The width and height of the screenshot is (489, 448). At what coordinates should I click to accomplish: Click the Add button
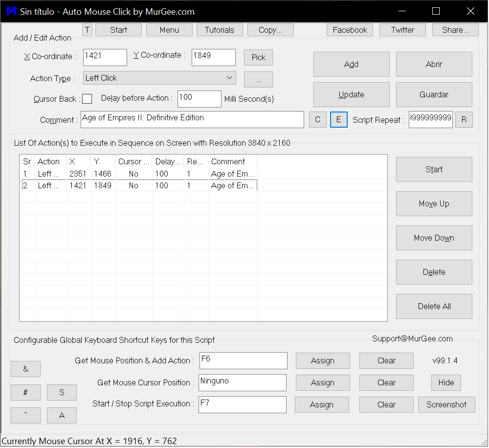coord(352,64)
